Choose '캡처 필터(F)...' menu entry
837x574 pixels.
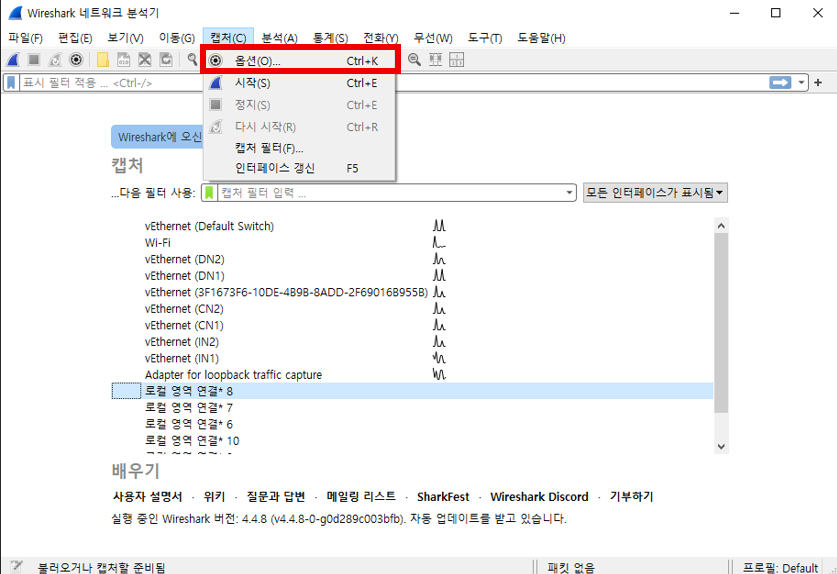point(269,148)
